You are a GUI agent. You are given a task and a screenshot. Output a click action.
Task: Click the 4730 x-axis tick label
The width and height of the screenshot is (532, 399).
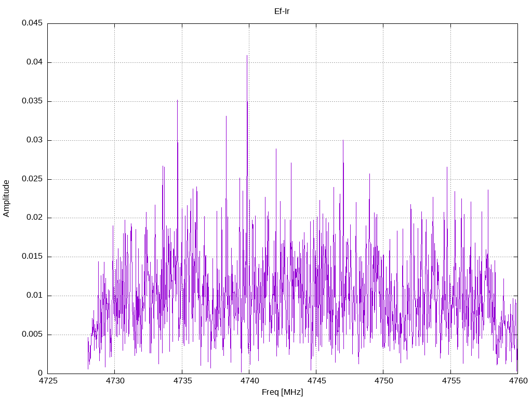click(115, 381)
